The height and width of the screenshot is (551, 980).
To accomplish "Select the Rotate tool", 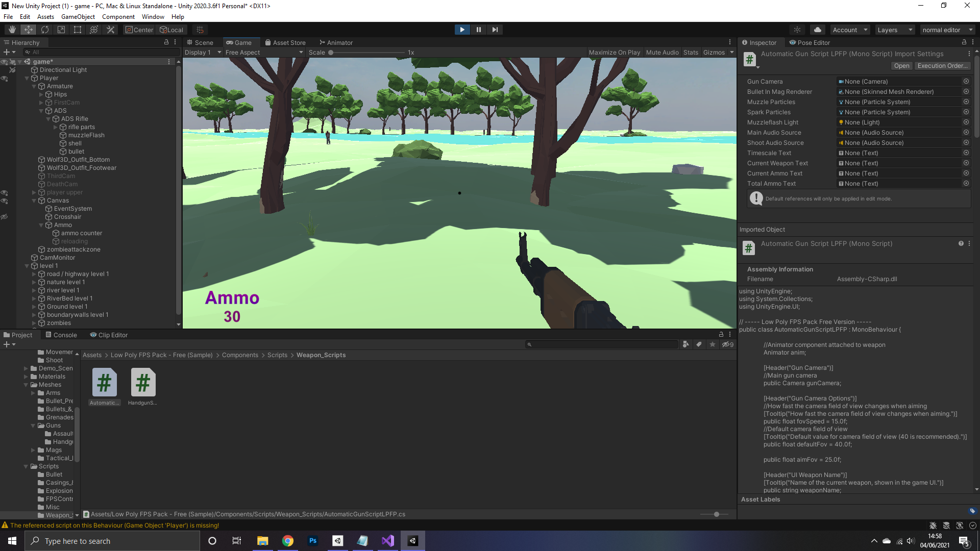I will pos(45,30).
